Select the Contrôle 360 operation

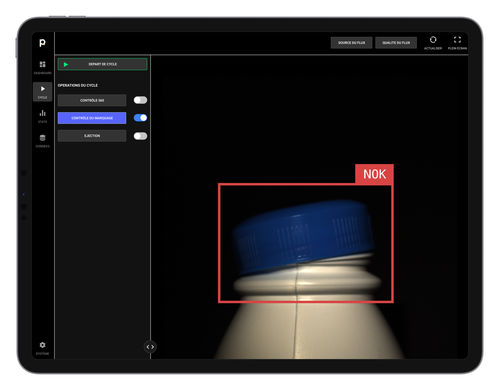pyautogui.click(x=92, y=100)
